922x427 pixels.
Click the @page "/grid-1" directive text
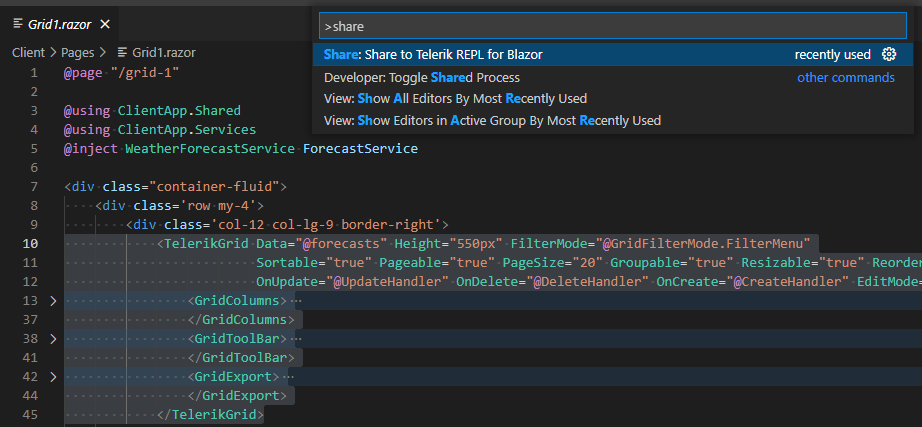point(121,74)
